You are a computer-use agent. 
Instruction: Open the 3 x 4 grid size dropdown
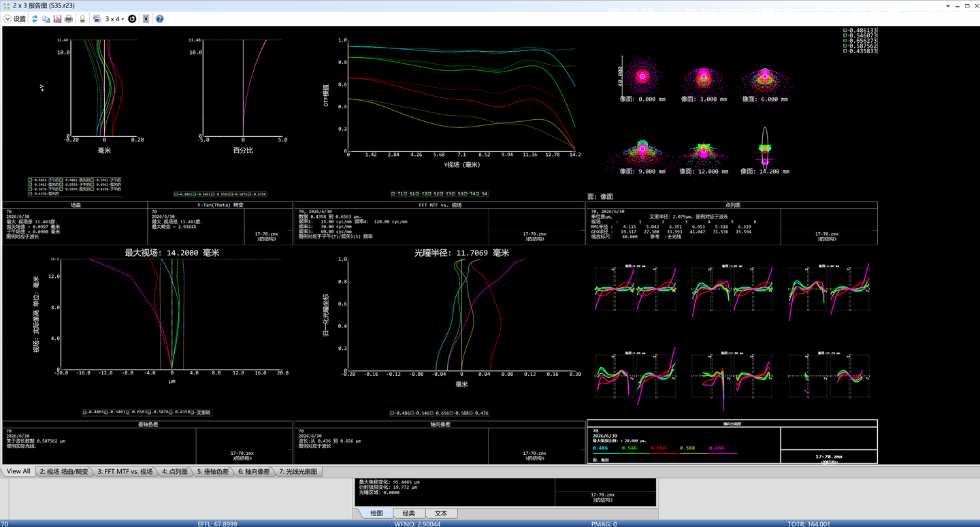(x=114, y=19)
